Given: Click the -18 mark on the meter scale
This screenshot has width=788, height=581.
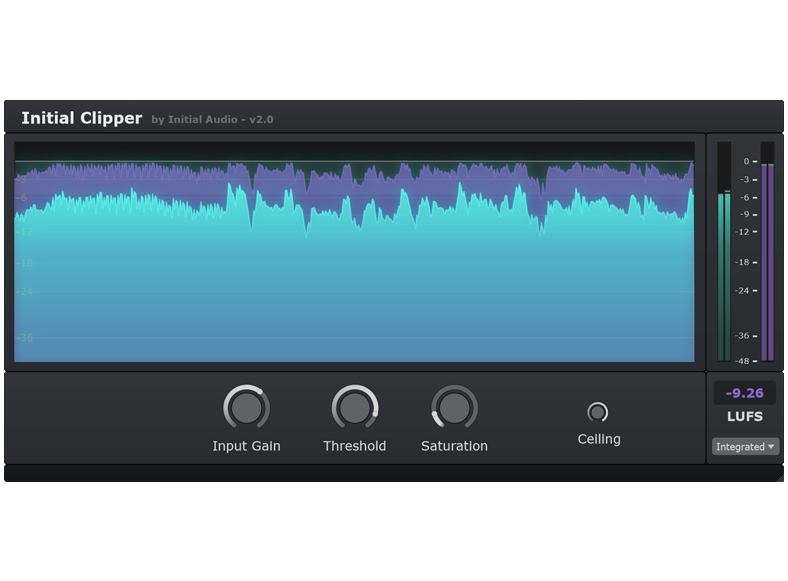Looking at the screenshot, I should [743, 262].
